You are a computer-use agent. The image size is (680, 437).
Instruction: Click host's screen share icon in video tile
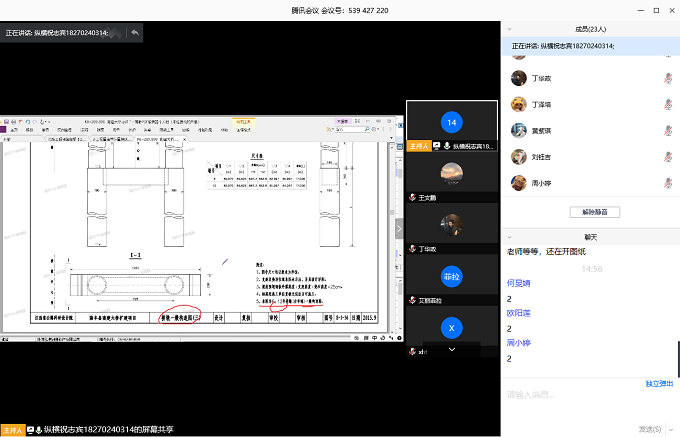point(437,146)
